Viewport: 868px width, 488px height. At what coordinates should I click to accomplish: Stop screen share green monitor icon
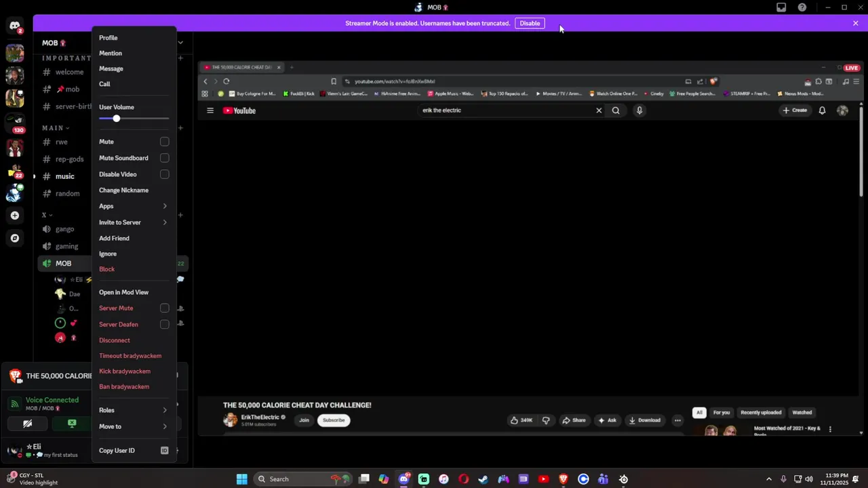(x=72, y=424)
